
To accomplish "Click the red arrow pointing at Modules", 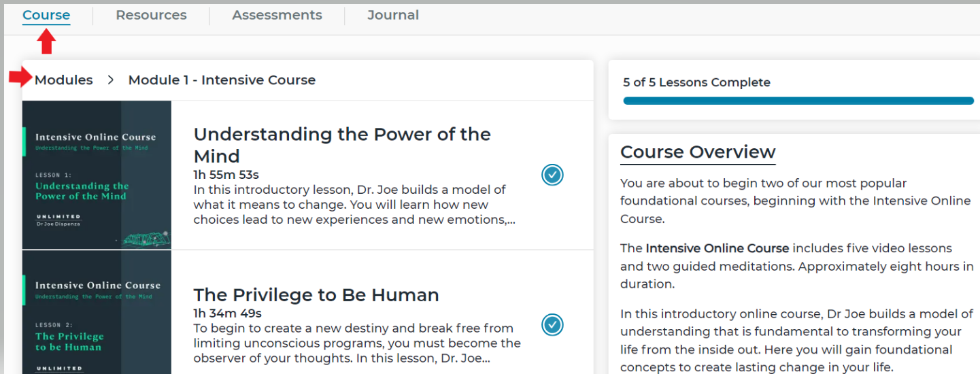I will [x=20, y=78].
